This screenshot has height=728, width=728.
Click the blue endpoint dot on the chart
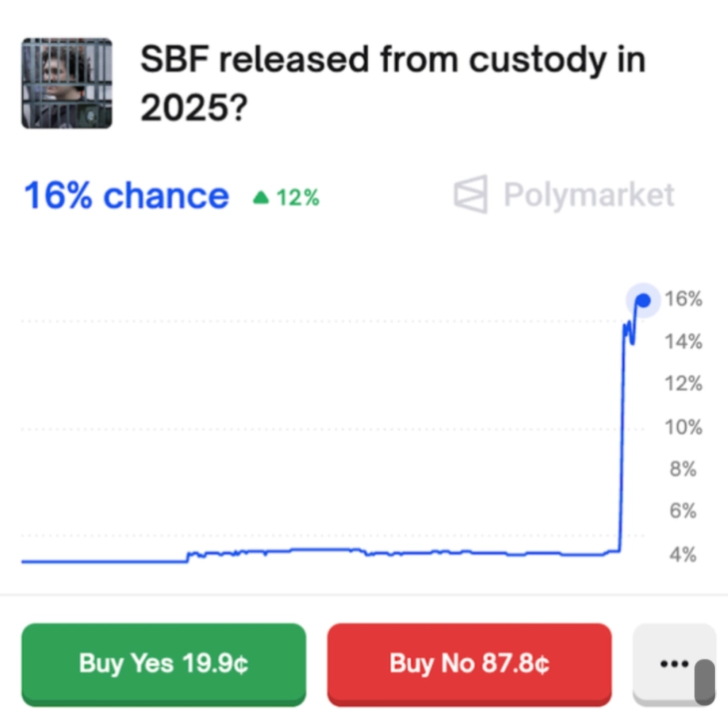tap(643, 300)
